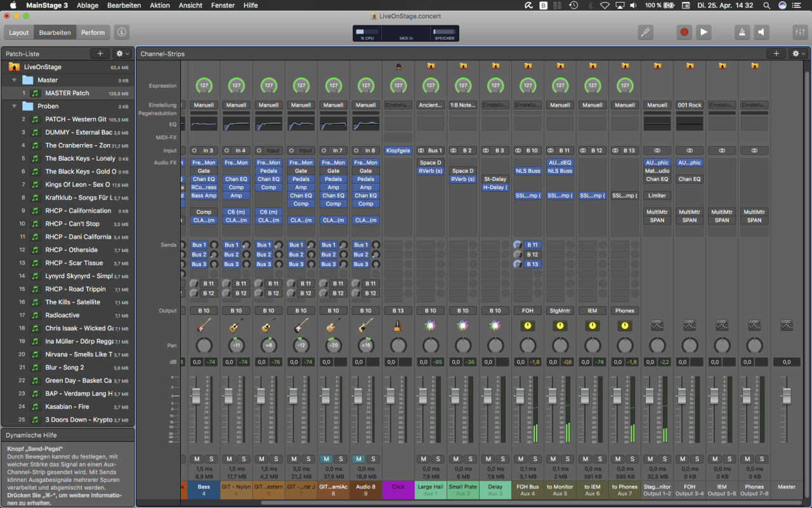Open the Hilfe menu
812x508 pixels.
251,5
